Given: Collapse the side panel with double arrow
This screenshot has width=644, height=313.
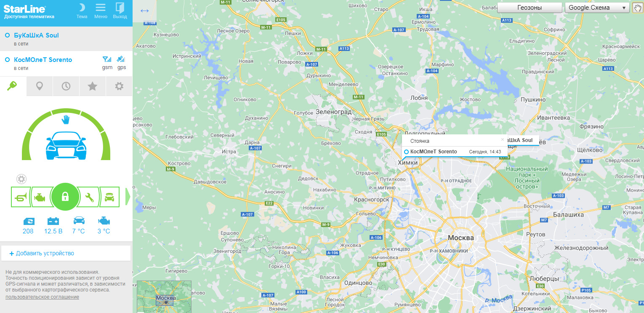Looking at the screenshot, I should [144, 11].
